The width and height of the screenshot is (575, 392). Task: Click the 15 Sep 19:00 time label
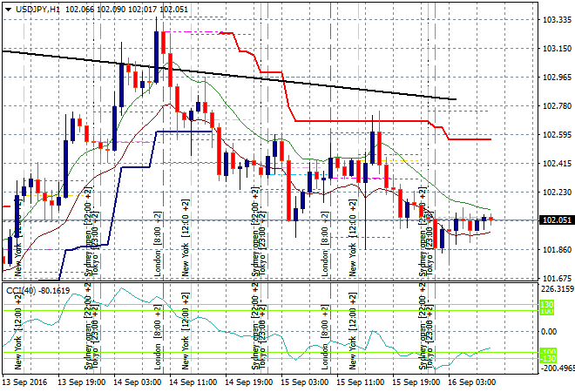[x=416, y=382]
